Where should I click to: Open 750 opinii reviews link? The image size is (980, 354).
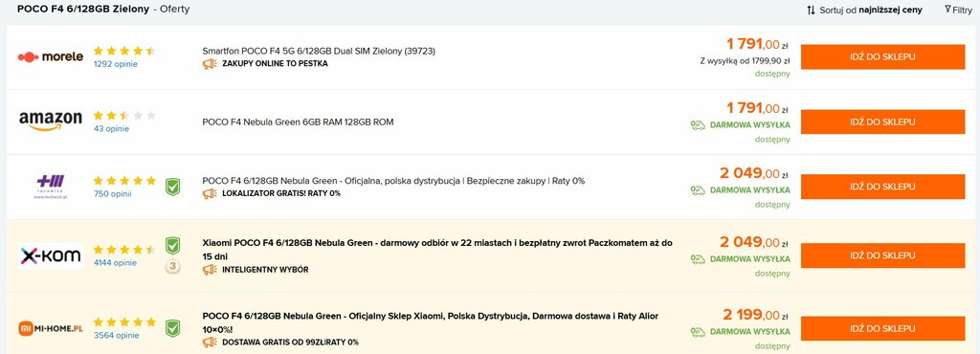click(x=113, y=193)
